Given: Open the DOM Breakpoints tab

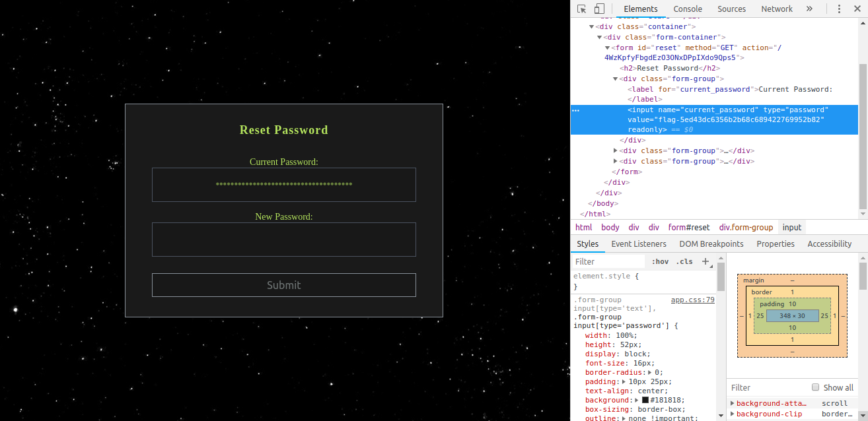Looking at the screenshot, I should [x=711, y=243].
